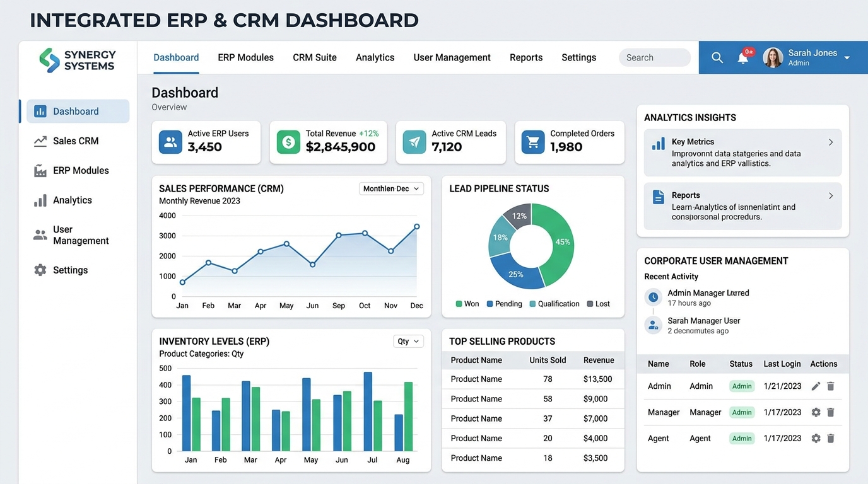The image size is (868, 484).
Task: Click the user icon beside Sarah Manager User
Action: click(x=654, y=325)
